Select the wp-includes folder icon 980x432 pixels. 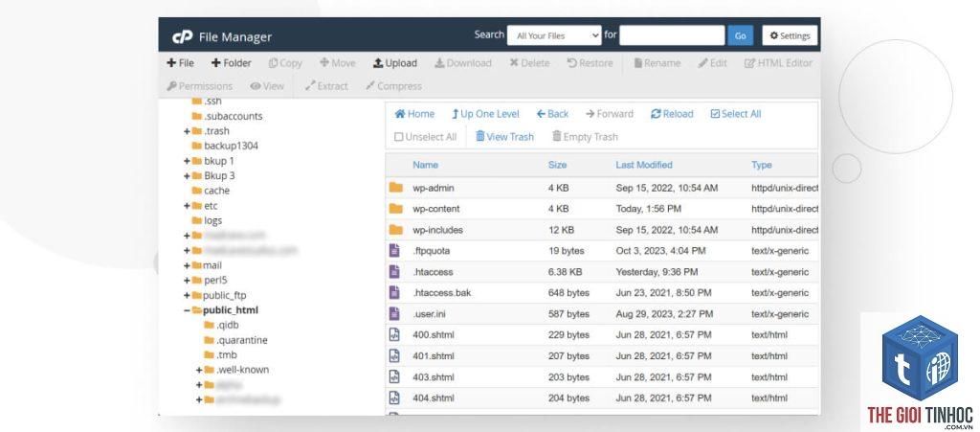tap(395, 230)
